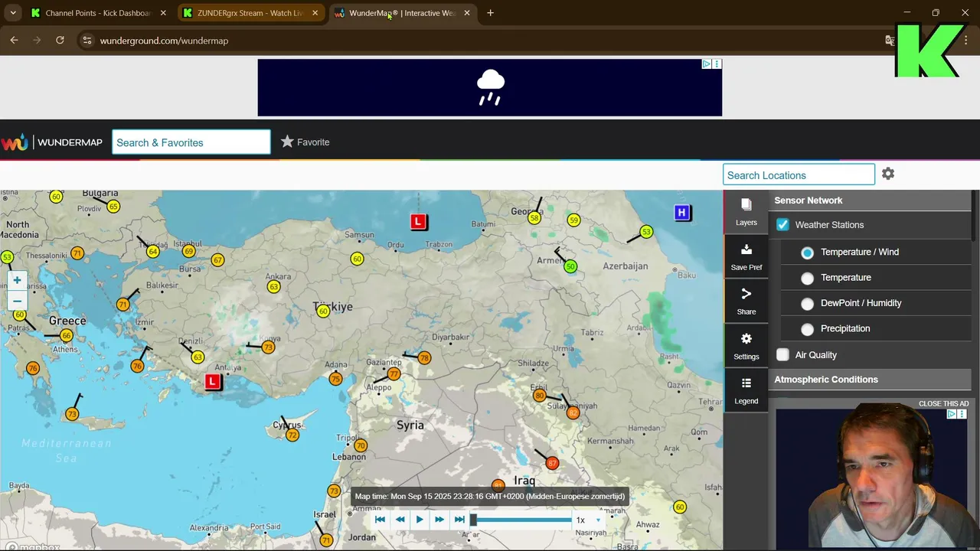The height and width of the screenshot is (551, 980).
Task: Reload the browser page
Action: [60, 41]
